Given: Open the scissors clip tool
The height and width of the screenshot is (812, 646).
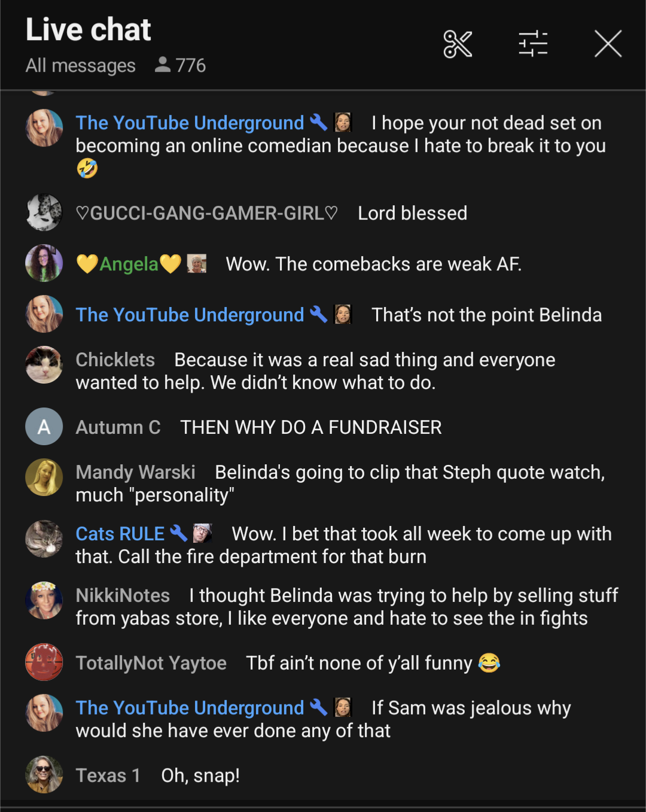Looking at the screenshot, I should point(458,44).
